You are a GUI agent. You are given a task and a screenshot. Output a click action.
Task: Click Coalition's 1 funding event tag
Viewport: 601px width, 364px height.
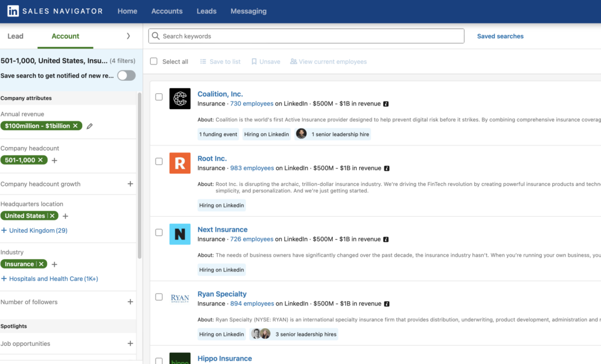(x=218, y=134)
